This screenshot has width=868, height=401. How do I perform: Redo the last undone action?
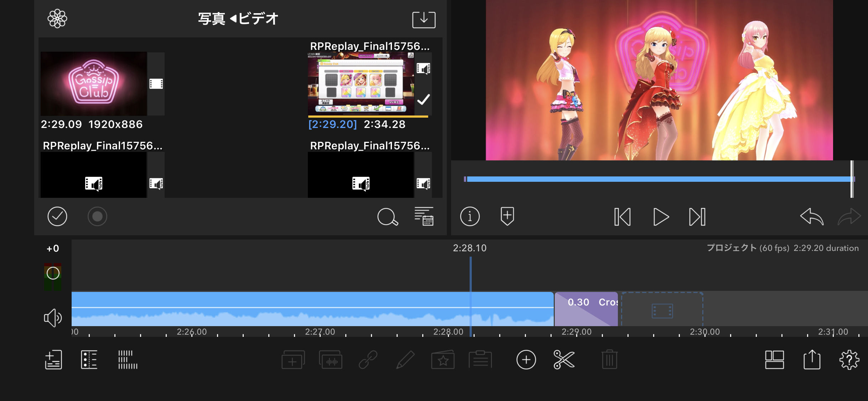click(849, 216)
